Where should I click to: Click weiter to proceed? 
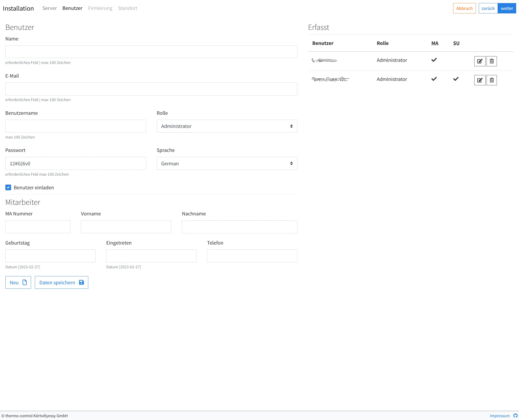click(x=507, y=8)
